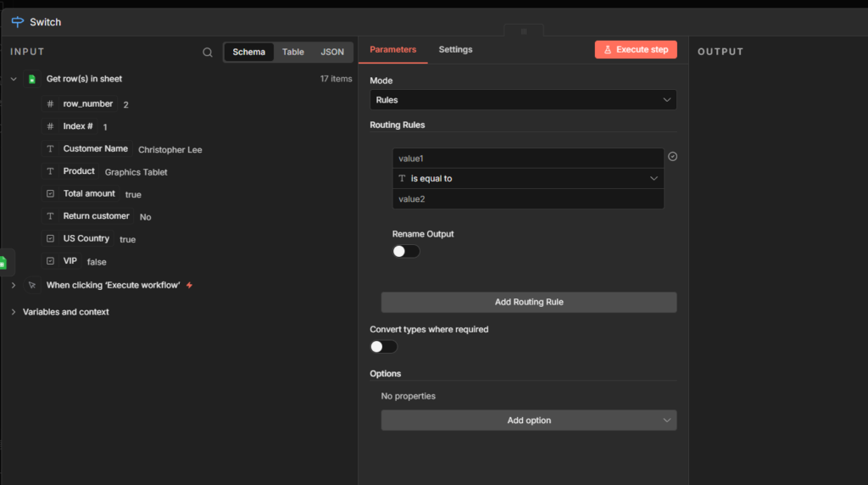This screenshot has height=485, width=868.
Task: Select the VIP field pill
Action: (62, 261)
